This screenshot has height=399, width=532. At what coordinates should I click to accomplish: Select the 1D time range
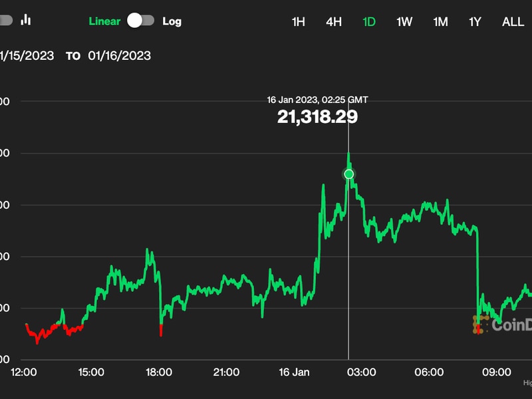point(369,21)
